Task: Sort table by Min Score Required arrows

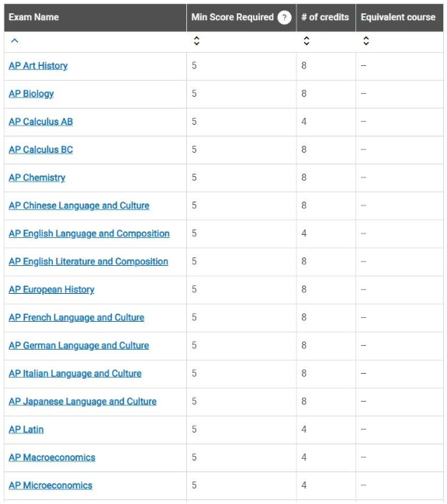Action: click(x=196, y=41)
